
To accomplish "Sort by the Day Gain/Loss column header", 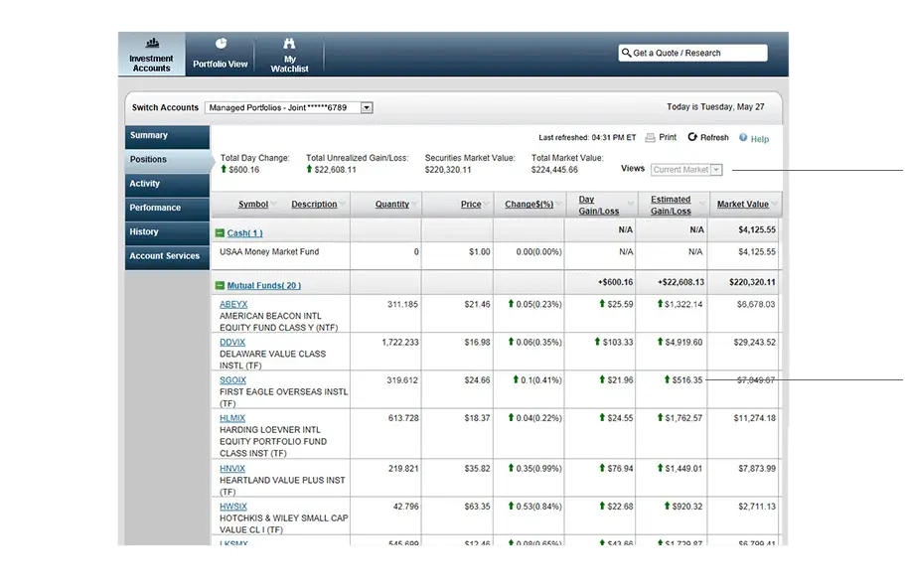I will [x=598, y=205].
